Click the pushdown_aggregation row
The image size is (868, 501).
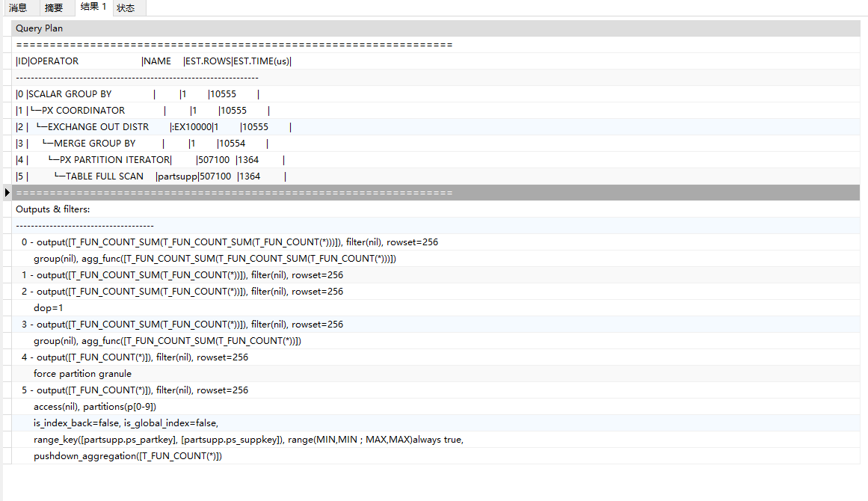[x=127, y=456]
